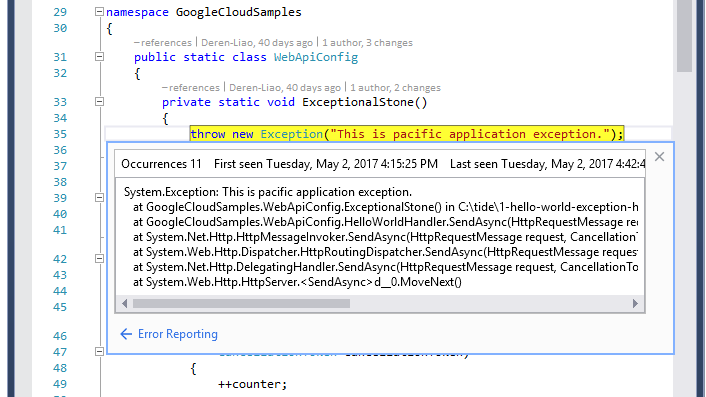Viewport: 706px width, 397px height.
Task: Select the HelloWorldHandler.SendAsync stack frame
Action: tap(385, 222)
